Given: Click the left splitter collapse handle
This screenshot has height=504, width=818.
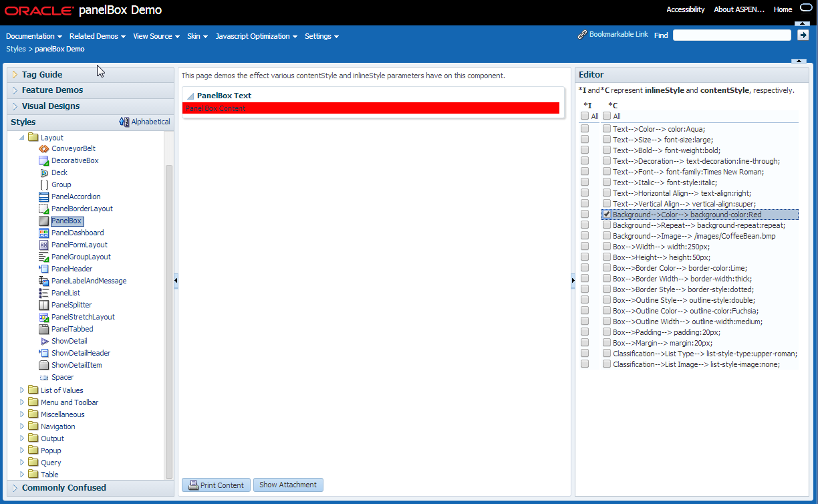Looking at the screenshot, I should (x=176, y=281).
